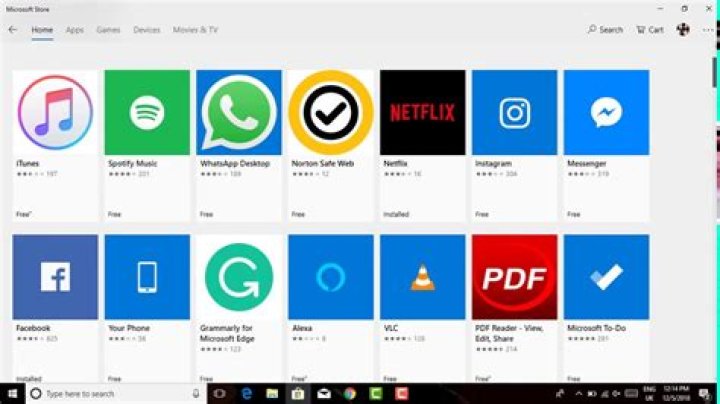Click the Norton Safe Web icon
The height and width of the screenshot is (404, 720).
point(331,112)
